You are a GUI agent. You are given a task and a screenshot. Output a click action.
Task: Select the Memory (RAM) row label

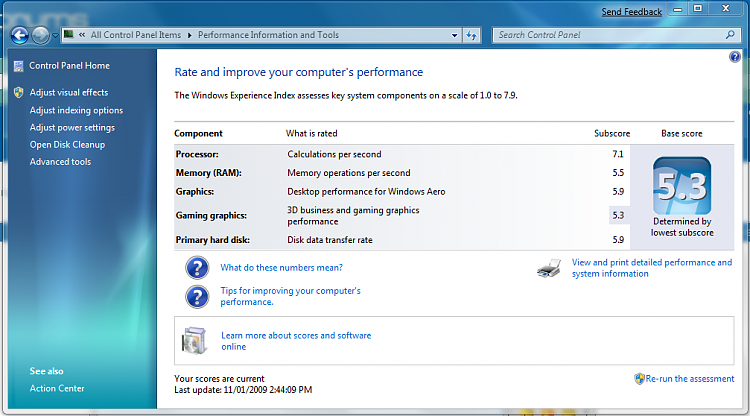click(x=209, y=173)
